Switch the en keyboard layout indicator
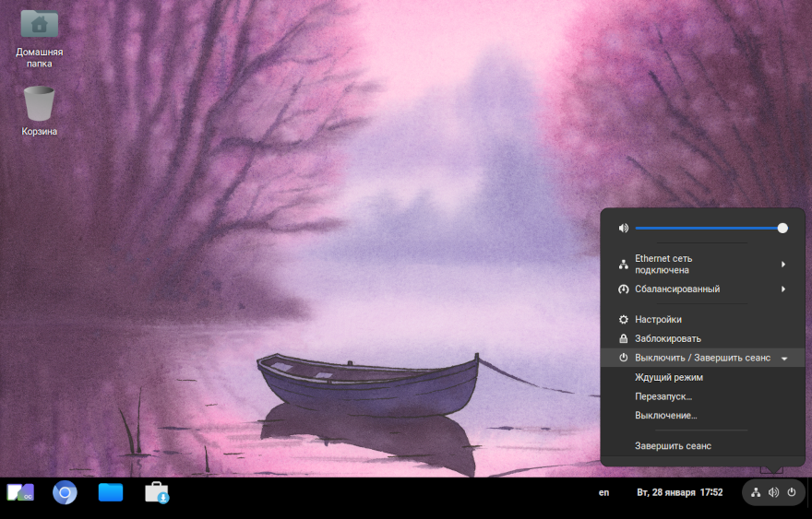Viewport: 812px width, 519px height. [x=603, y=492]
